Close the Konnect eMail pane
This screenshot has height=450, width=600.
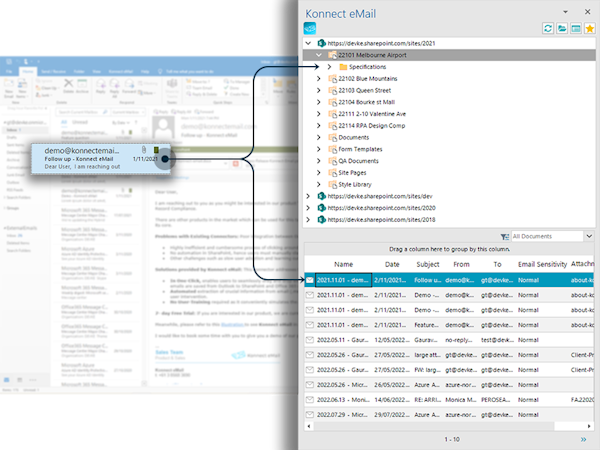pyautogui.click(x=587, y=12)
